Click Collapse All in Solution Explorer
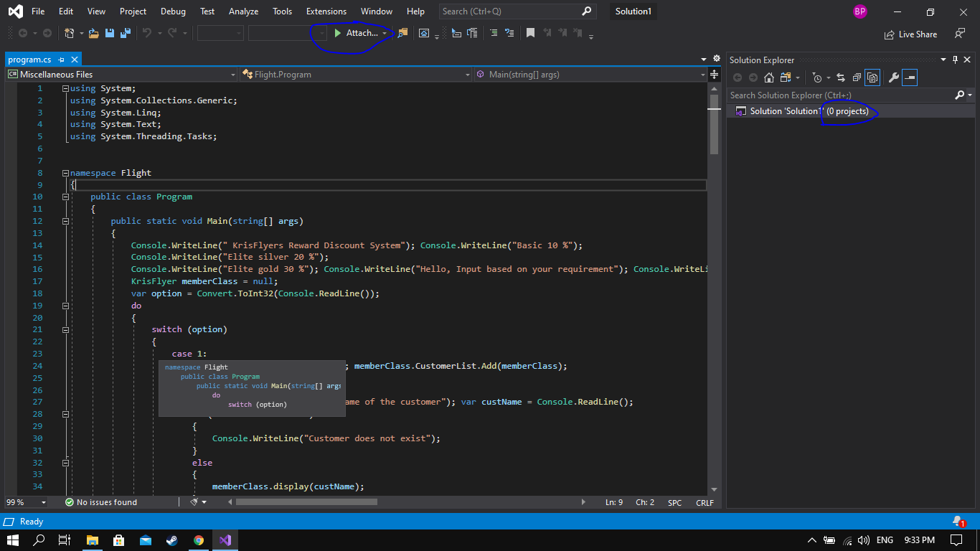This screenshot has height=551, width=980. point(857,77)
